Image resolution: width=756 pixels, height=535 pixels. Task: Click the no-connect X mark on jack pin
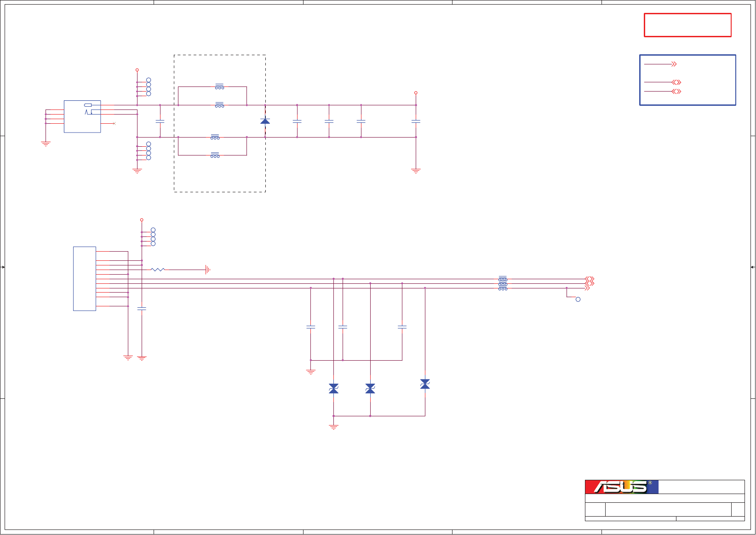114,123
